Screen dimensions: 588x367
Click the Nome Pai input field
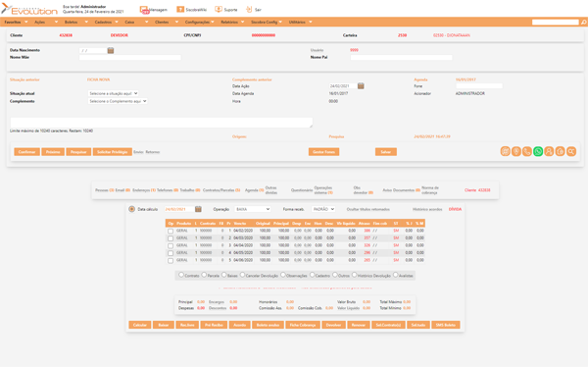pyautogui.click(x=401, y=58)
